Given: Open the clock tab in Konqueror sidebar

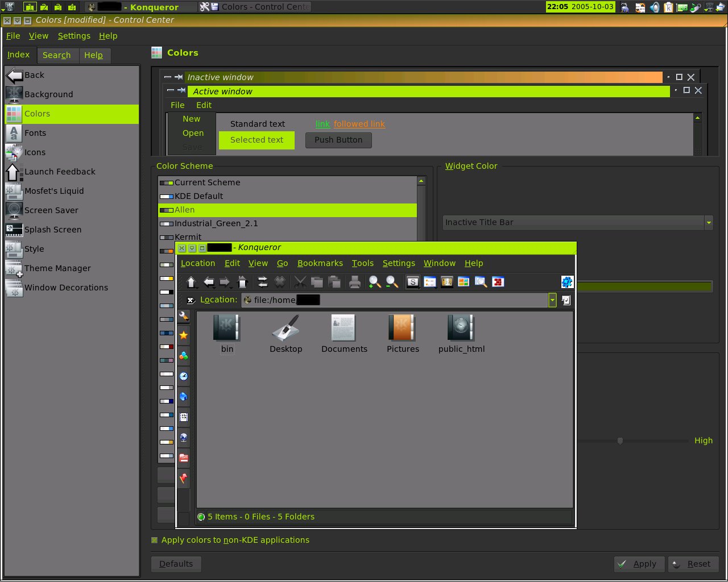Looking at the screenshot, I should (183, 376).
